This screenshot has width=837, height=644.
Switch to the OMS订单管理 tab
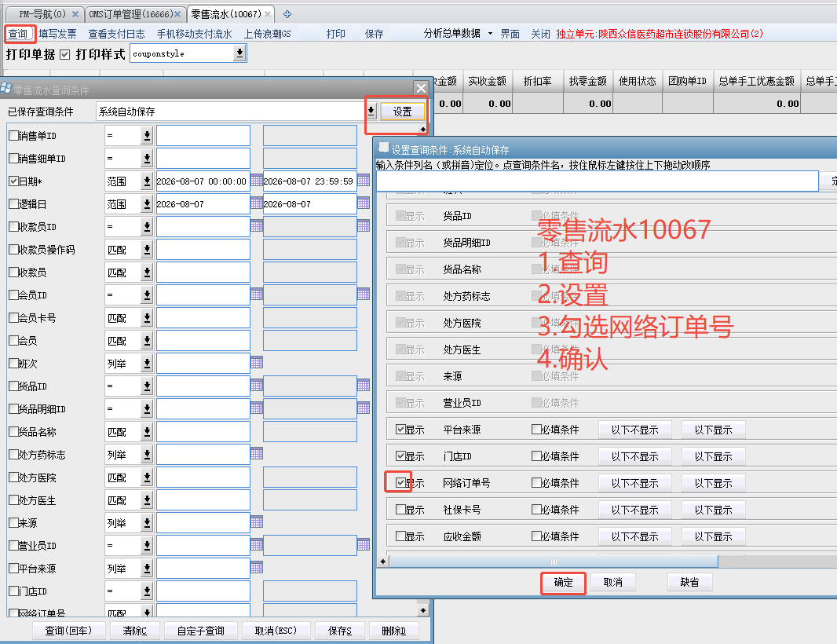coord(130,14)
